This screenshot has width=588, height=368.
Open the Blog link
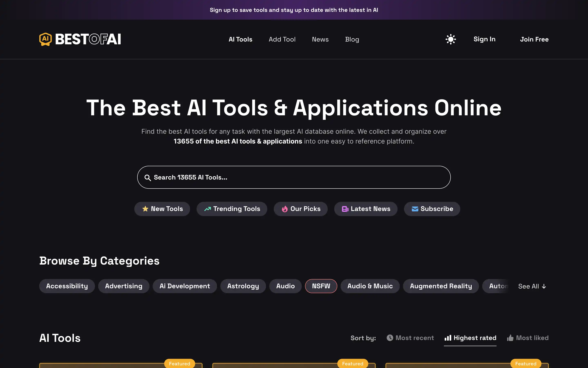pos(352,39)
